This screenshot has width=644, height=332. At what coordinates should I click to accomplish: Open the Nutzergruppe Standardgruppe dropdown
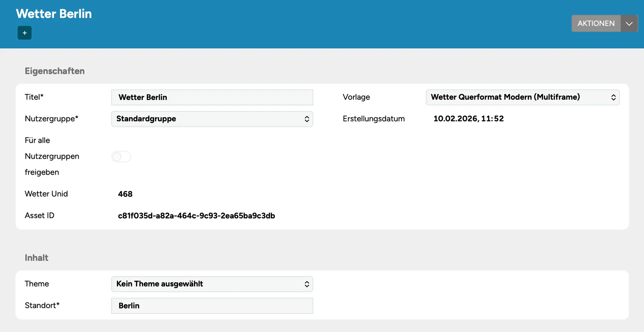point(212,119)
